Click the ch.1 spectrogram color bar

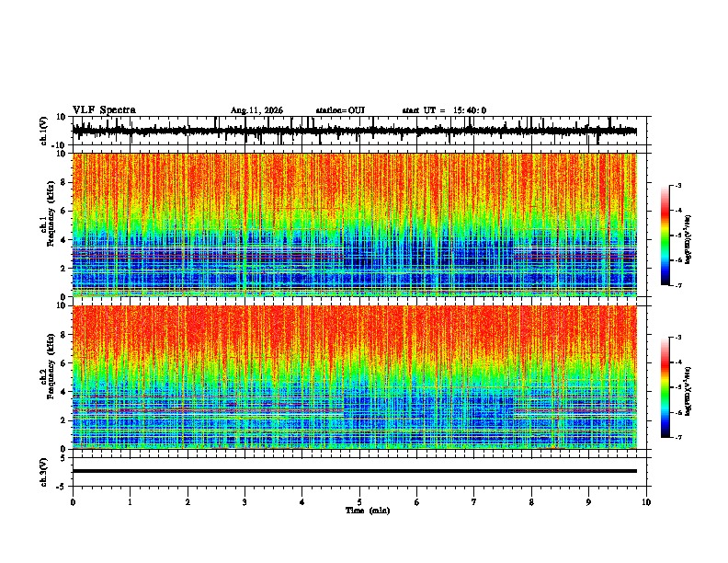[665, 236]
